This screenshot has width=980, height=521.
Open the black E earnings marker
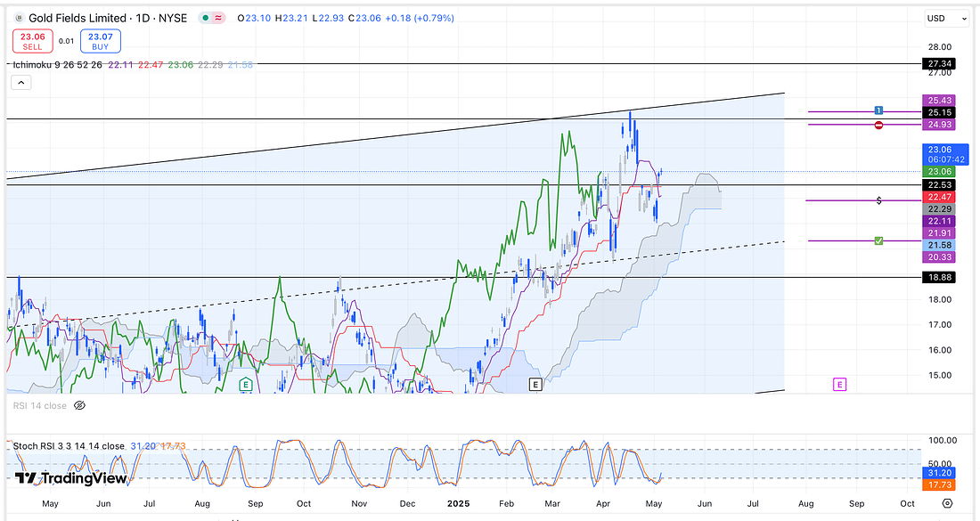point(535,384)
